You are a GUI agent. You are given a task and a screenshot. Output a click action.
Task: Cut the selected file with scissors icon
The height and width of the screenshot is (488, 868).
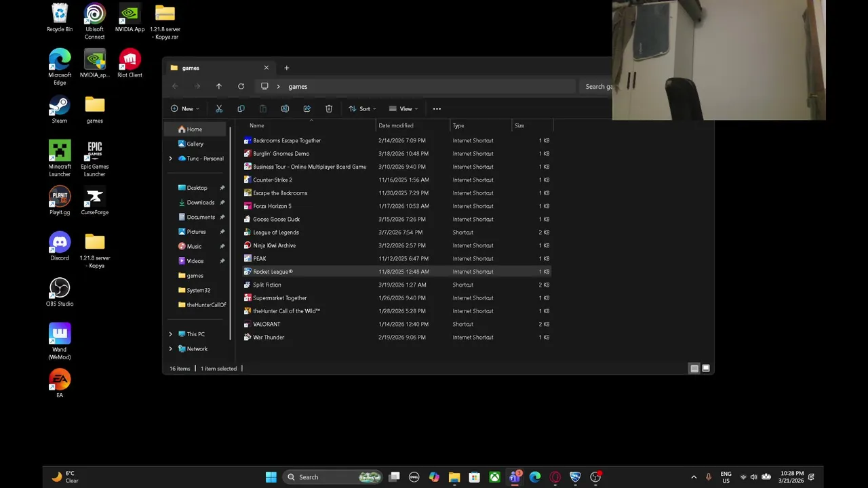click(x=219, y=108)
